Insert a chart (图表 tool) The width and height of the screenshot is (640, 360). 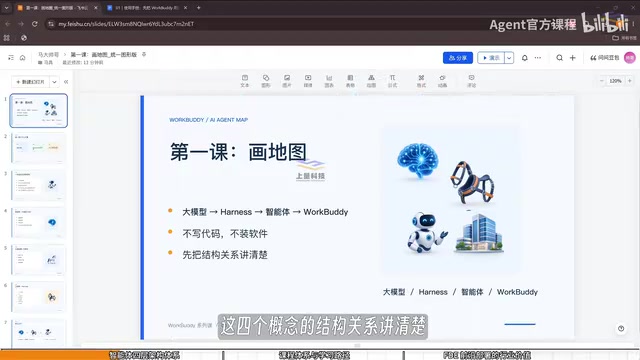click(x=329, y=81)
